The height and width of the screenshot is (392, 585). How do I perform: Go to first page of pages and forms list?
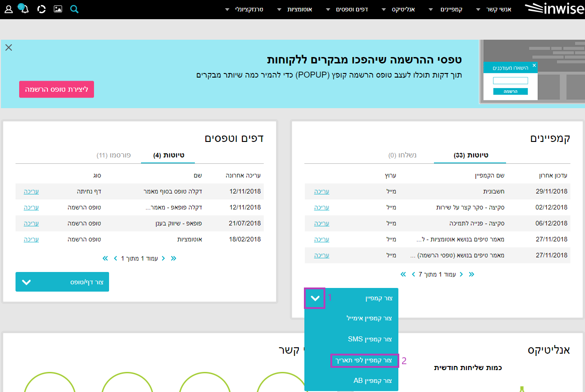[x=173, y=258]
